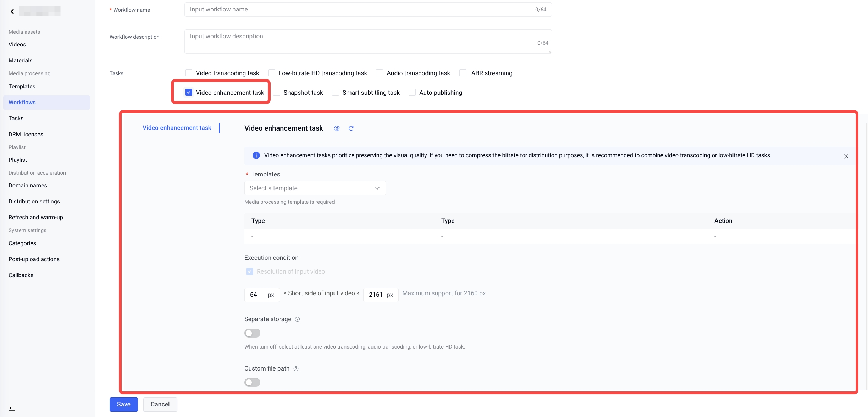The height and width of the screenshot is (417, 868).
Task: Turn on Separate storage switch
Action: pyautogui.click(x=252, y=333)
